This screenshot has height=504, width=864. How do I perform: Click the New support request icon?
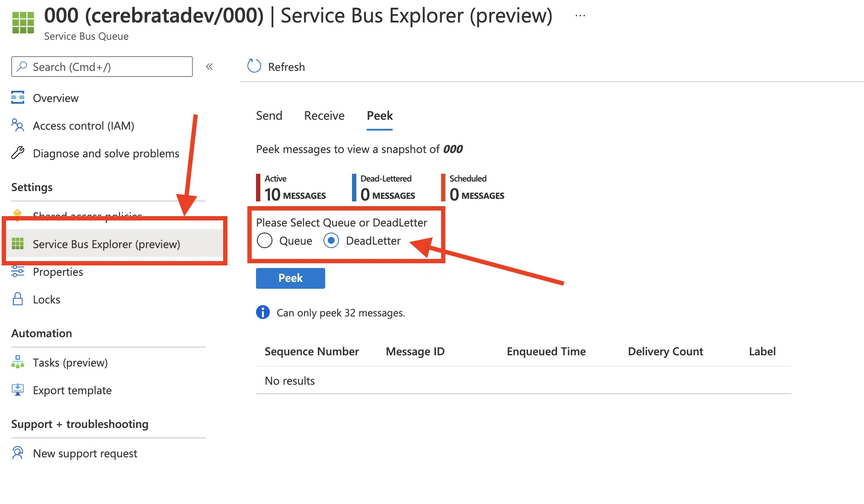click(x=18, y=453)
